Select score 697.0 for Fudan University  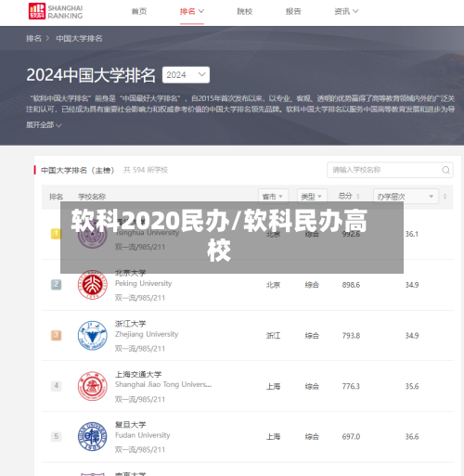pos(351,437)
